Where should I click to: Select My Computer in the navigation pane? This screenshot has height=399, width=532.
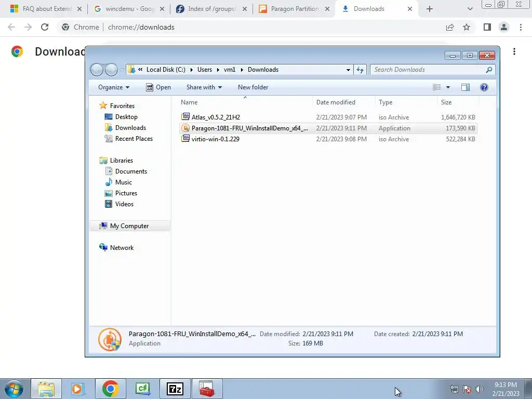(129, 226)
